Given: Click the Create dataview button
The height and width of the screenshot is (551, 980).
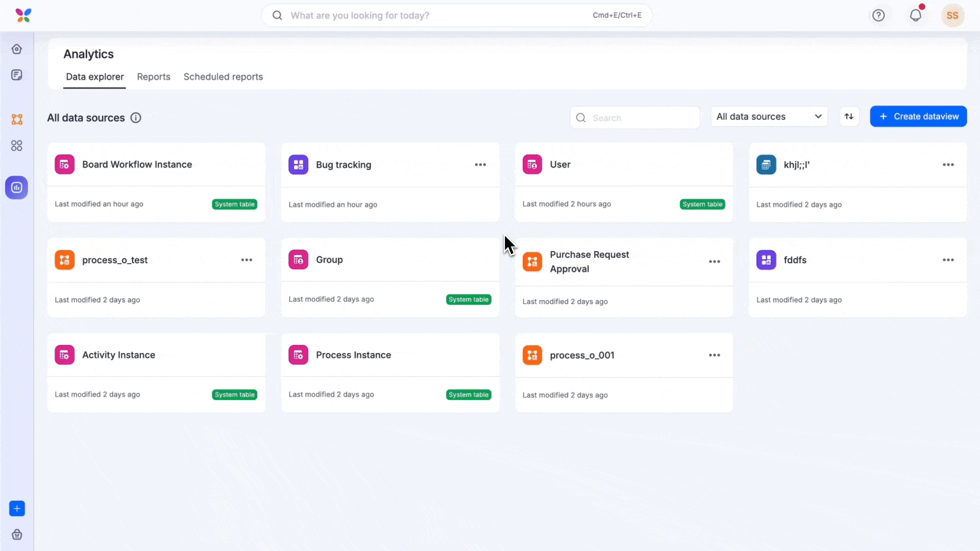Looking at the screenshot, I should 918,116.
